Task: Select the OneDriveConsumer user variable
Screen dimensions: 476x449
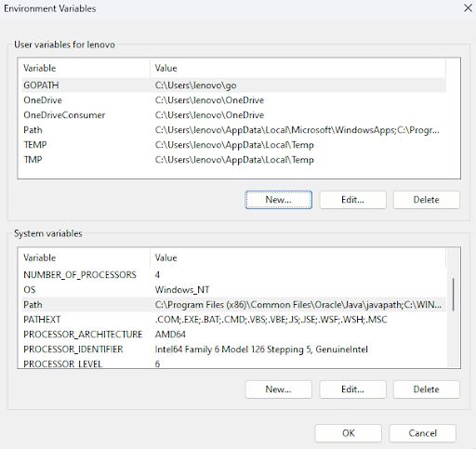Action: click(234, 115)
